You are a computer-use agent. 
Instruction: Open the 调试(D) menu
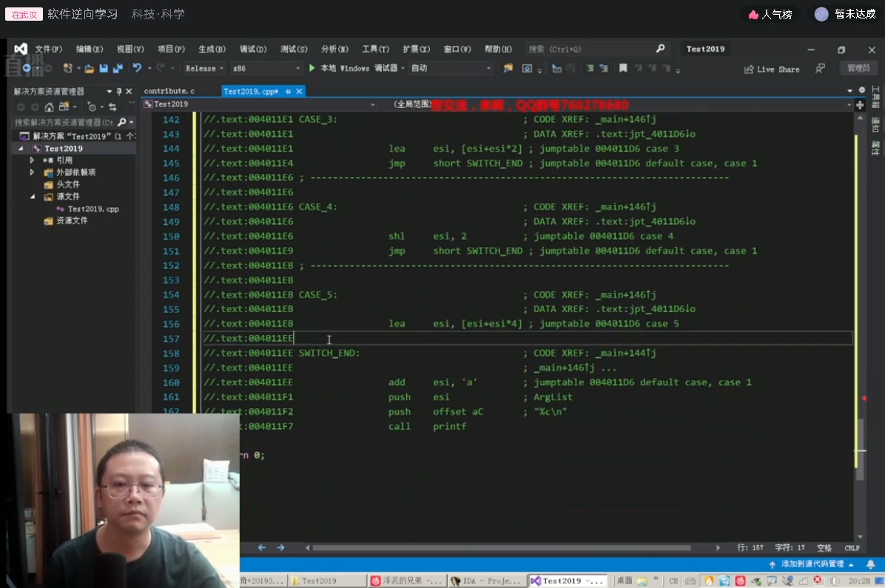tap(253, 49)
